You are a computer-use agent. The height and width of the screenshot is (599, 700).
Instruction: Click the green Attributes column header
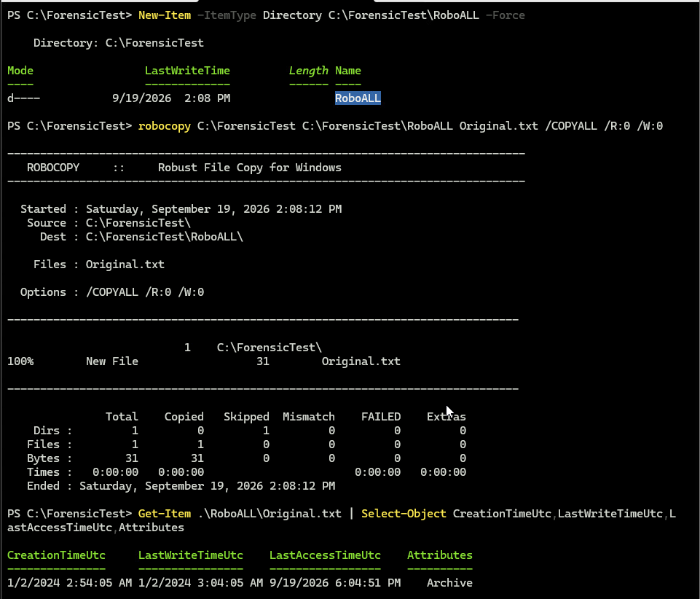point(440,555)
